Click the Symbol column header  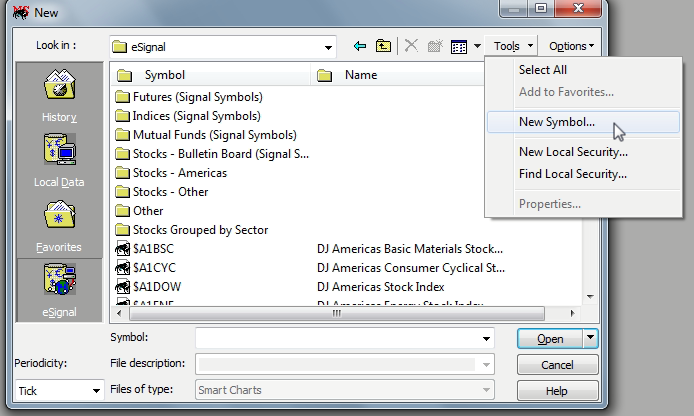coord(211,75)
